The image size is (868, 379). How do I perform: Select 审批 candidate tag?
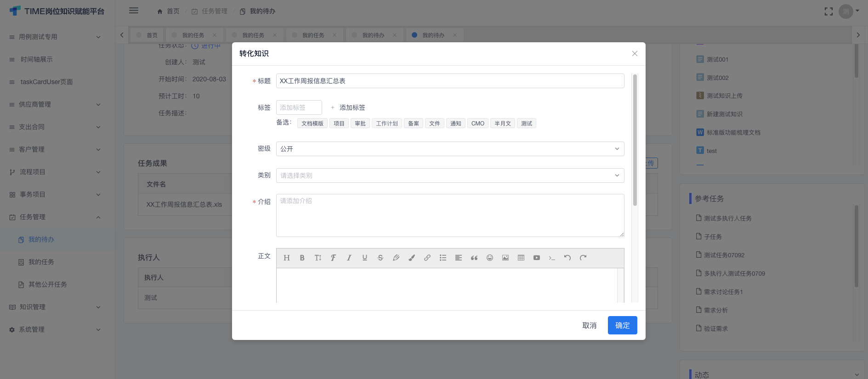[360, 124]
